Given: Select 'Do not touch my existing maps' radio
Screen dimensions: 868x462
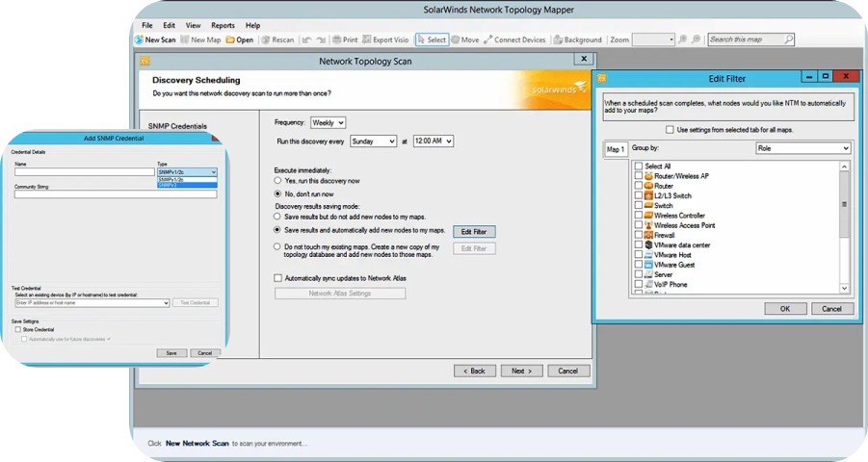Looking at the screenshot, I should (x=277, y=246).
